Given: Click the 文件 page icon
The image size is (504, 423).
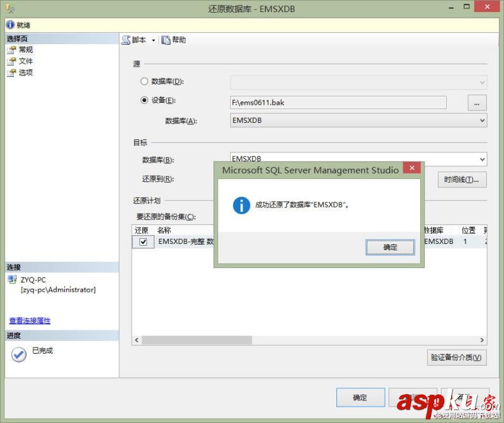Looking at the screenshot, I should [x=11, y=61].
